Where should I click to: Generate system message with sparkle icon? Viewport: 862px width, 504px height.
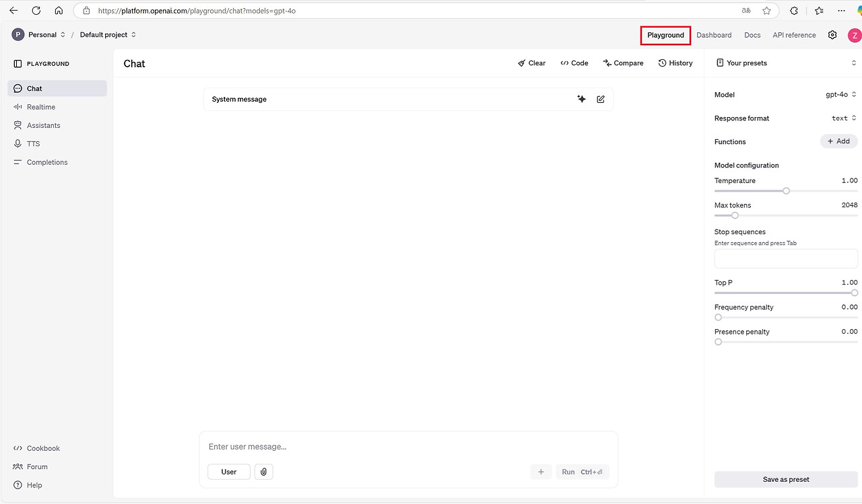tap(582, 99)
